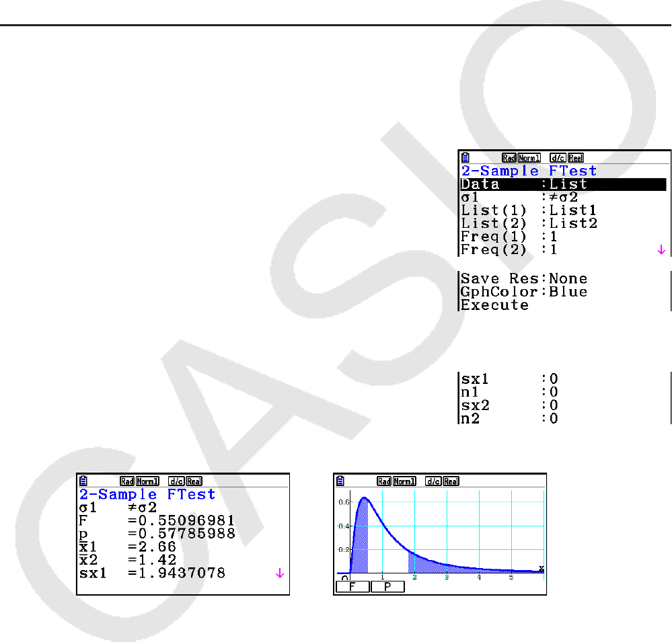Click Rad indicator in graph screen status bar
This screenshot has width=672, height=642.
point(384,481)
